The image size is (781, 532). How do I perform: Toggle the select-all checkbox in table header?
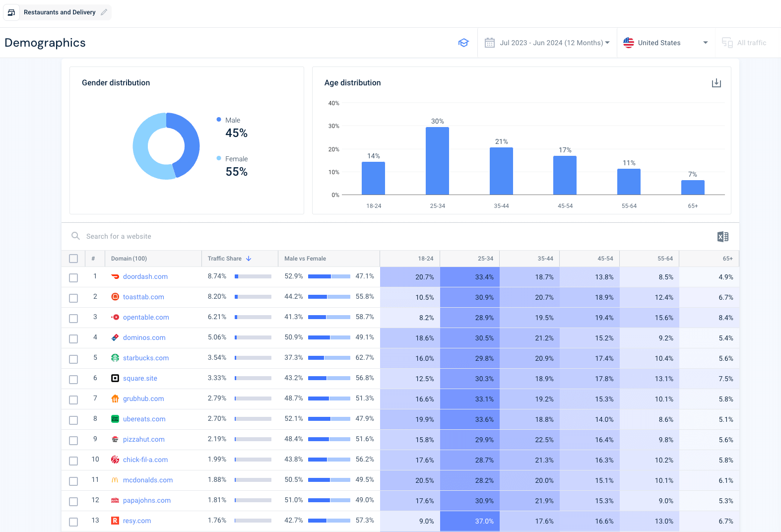(x=73, y=259)
